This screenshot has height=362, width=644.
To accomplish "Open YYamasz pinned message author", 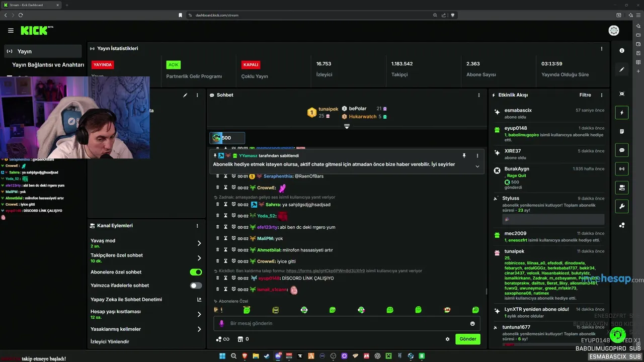I will tap(248, 156).
